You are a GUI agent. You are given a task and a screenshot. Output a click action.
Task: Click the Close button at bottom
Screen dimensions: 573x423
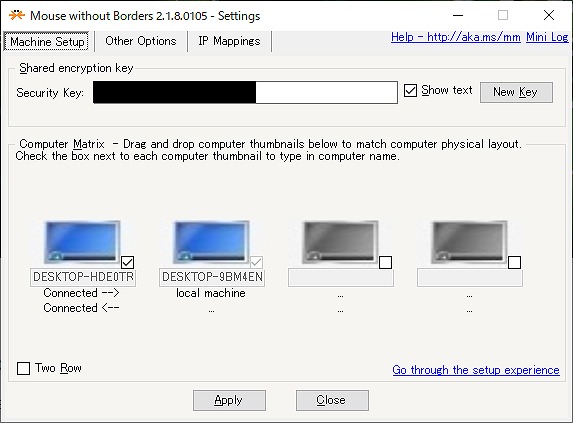332,400
